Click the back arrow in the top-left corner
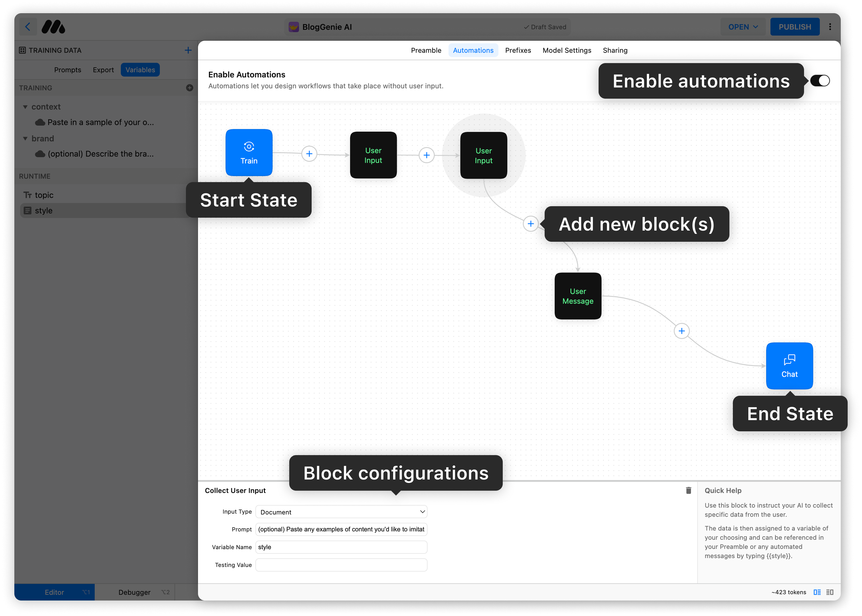The height and width of the screenshot is (616, 862). [28, 27]
